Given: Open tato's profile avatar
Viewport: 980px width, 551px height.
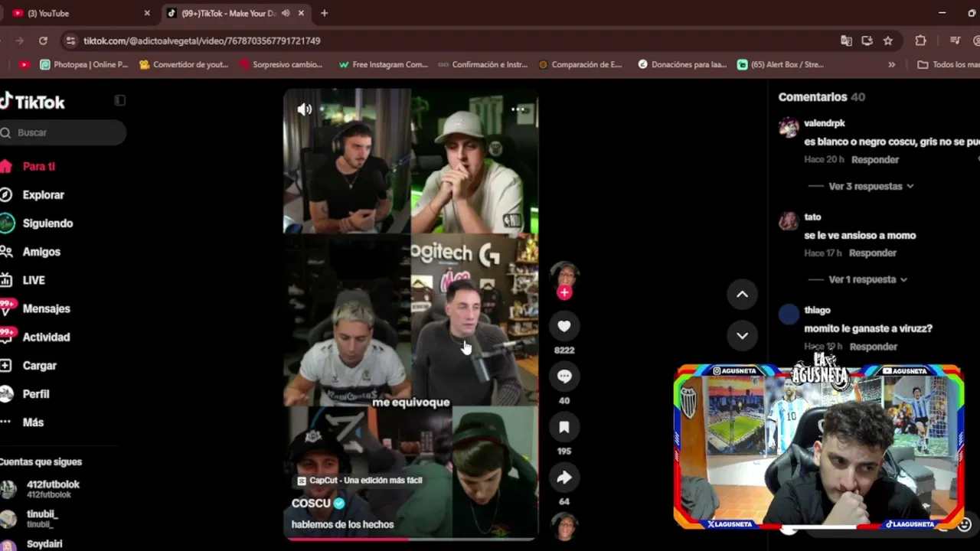Looking at the screenshot, I should pyautogui.click(x=789, y=221).
